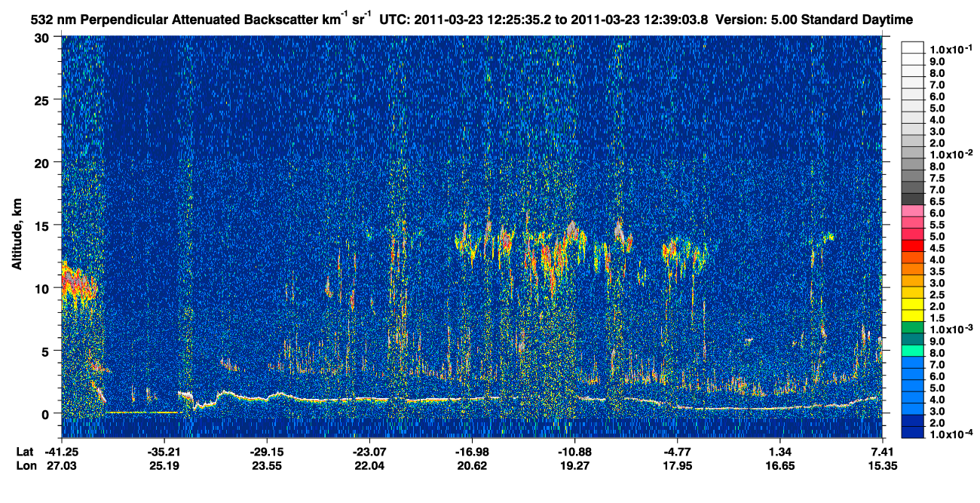The width and height of the screenshot is (980, 503).
Task: Click the latitude value -10.88
Action: pos(574,452)
